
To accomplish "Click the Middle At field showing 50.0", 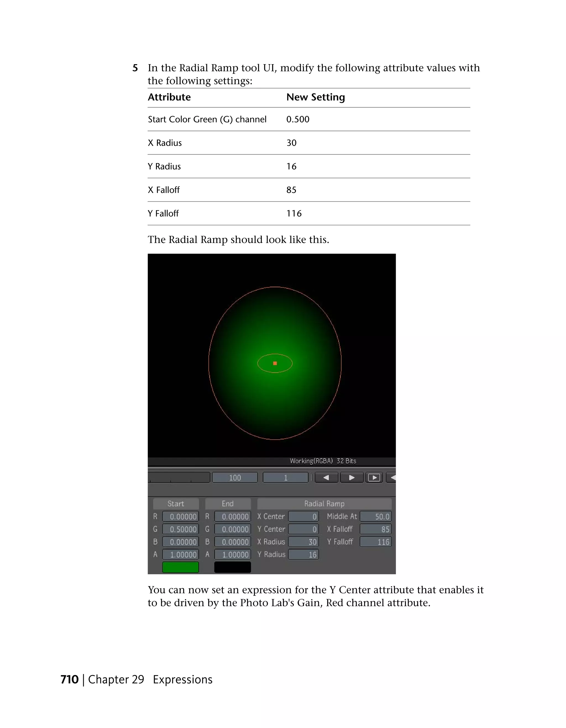I will tap(376, 516).
